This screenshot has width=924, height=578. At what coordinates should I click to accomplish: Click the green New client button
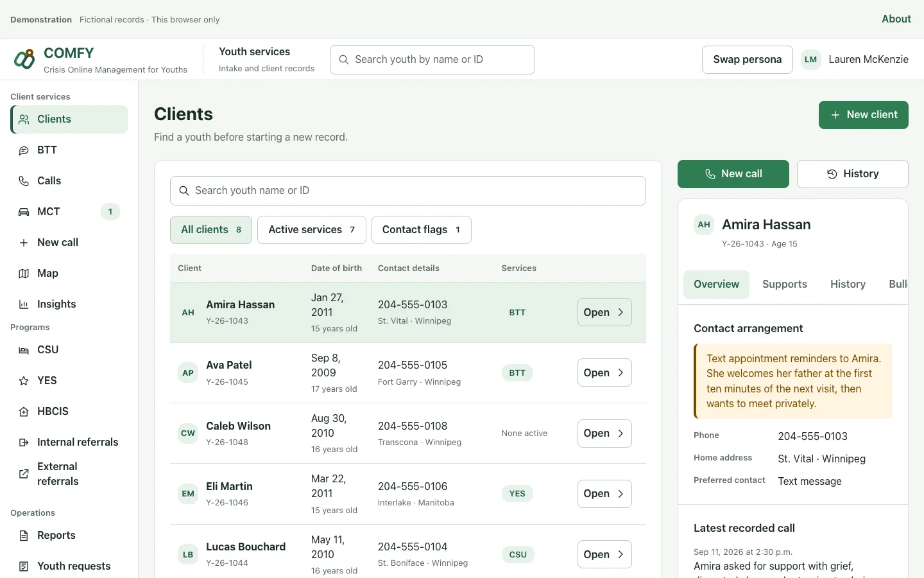point(864,115)
